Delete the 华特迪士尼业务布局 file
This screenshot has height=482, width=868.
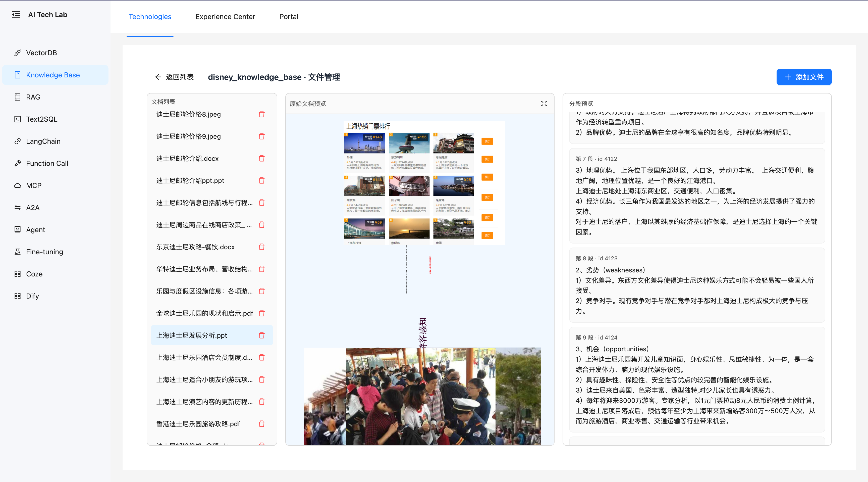click(x=261, y=269)
